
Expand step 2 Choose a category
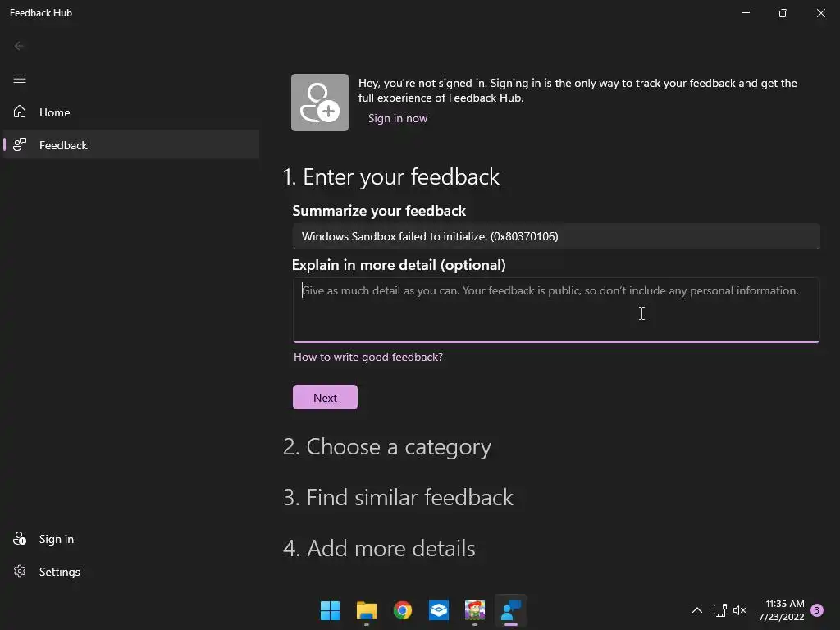[x=387, y=447]
